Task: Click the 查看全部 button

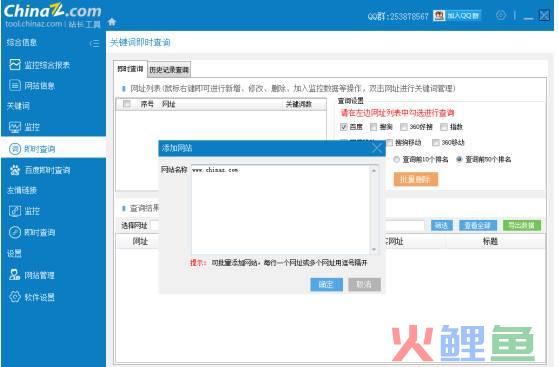Action: click(x=478, y=225)
